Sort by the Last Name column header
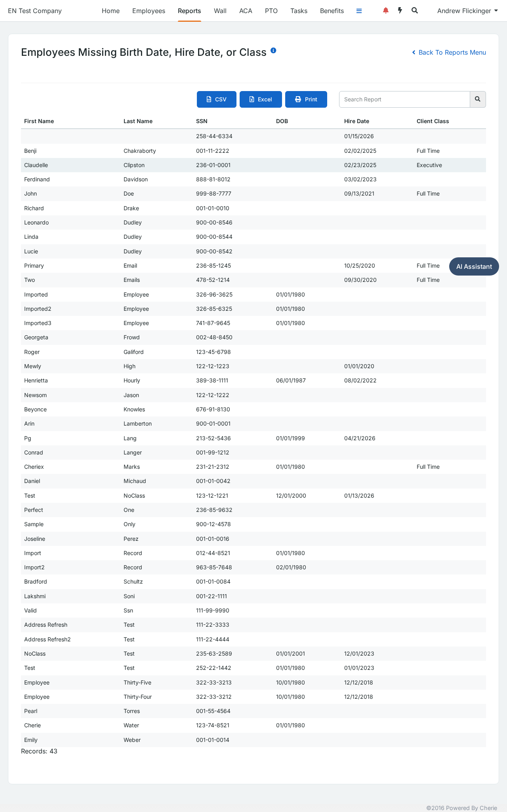 [138, 121]
